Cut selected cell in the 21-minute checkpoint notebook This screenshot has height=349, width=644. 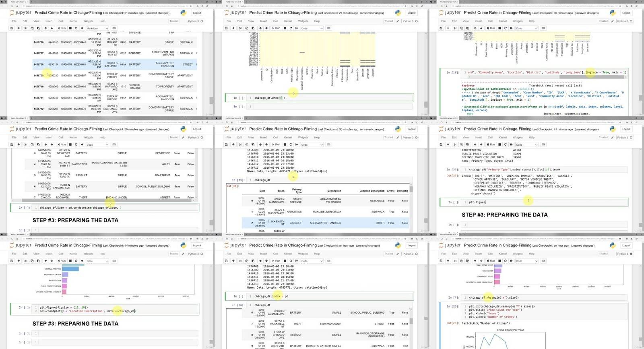(26, 28)
